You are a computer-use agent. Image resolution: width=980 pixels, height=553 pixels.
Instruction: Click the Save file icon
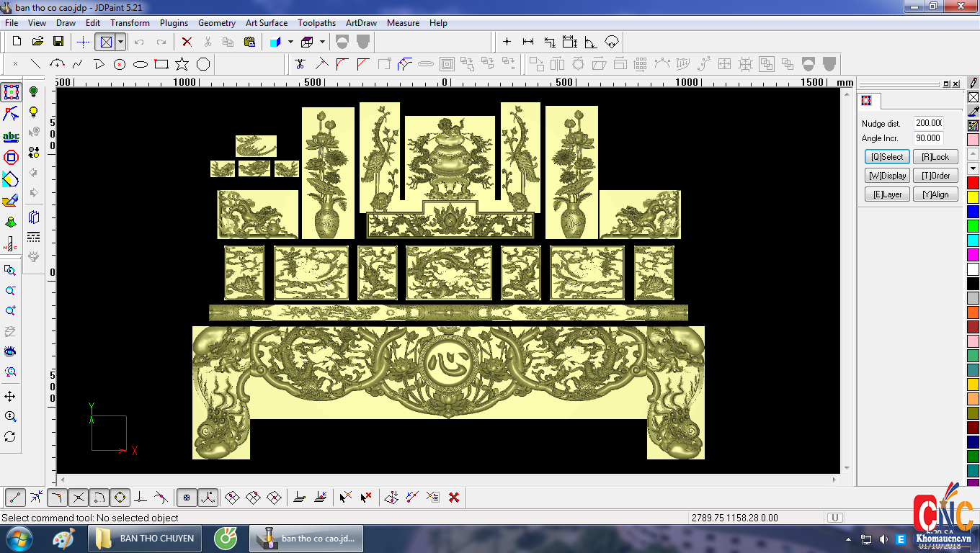58,42
